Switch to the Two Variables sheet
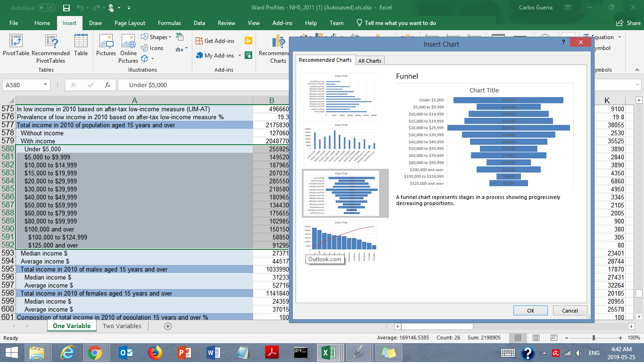This screenshot has width=644, height=363. (x=122, y=326)
